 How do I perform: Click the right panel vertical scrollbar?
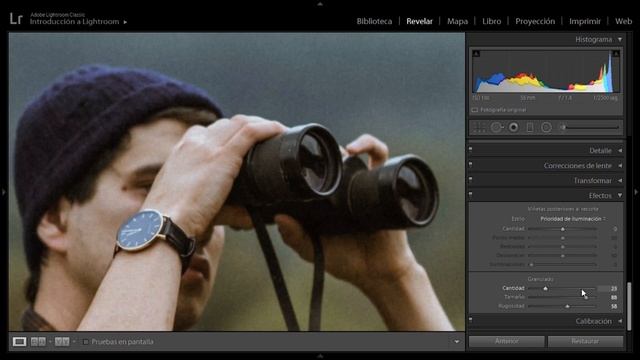click(x=629, y=305)
